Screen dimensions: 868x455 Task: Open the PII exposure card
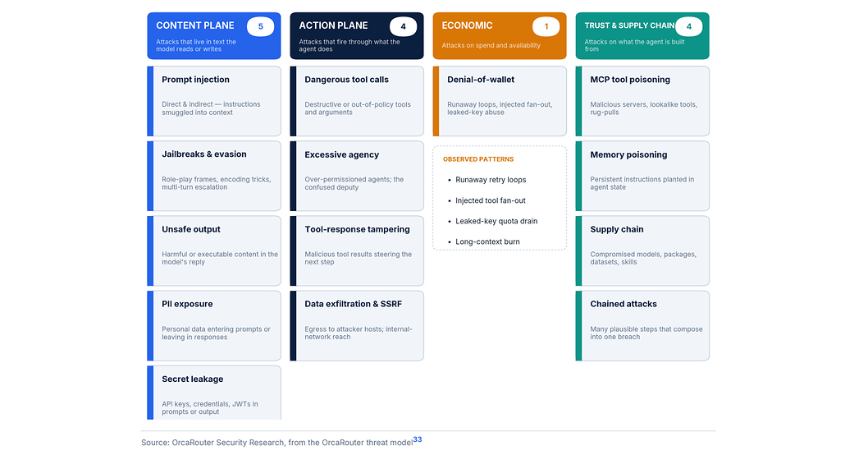(213, 325)
